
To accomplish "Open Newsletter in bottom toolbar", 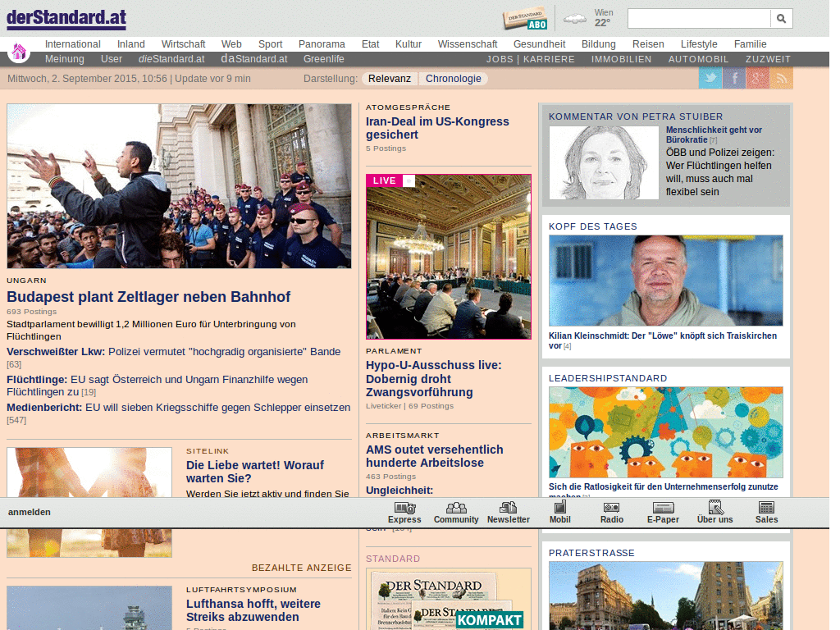I will 508,513.
